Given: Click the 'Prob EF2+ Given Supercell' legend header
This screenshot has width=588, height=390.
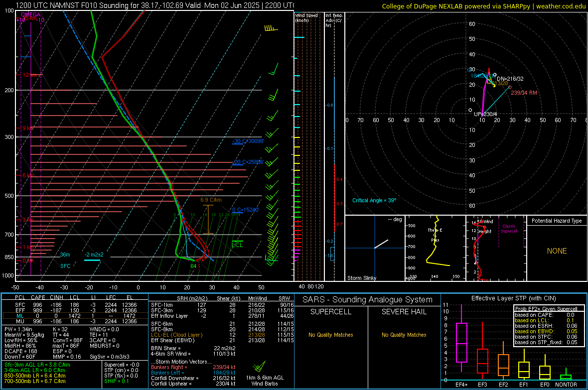Looking at the screenshot, I should [546, 309].
